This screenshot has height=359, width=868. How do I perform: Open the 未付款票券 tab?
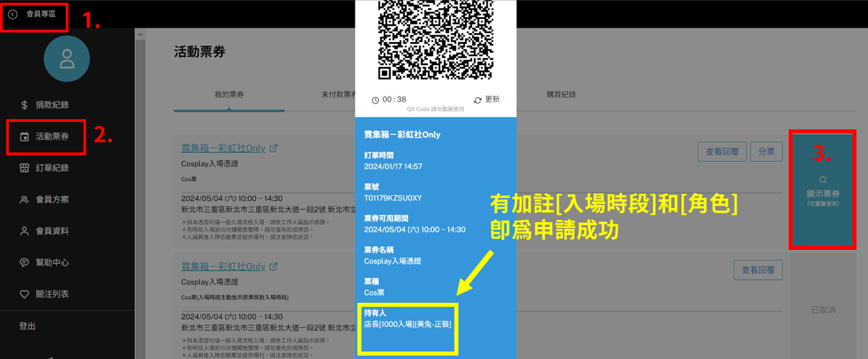pyautogui.click(x=338, y=95)
